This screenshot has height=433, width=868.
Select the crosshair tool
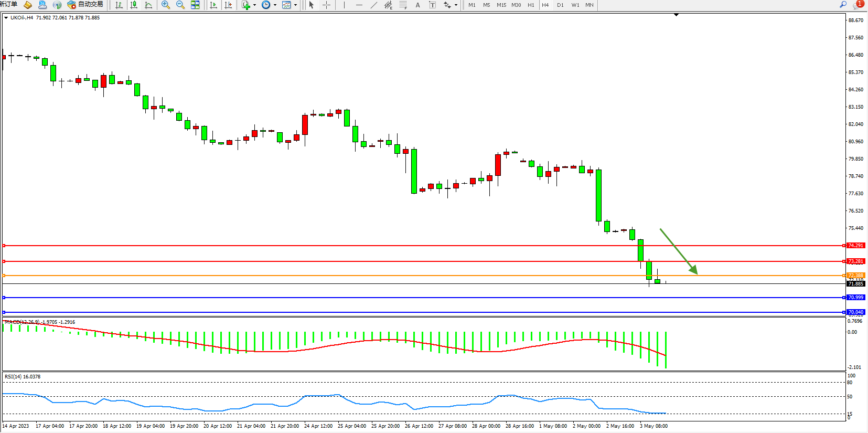326,5
